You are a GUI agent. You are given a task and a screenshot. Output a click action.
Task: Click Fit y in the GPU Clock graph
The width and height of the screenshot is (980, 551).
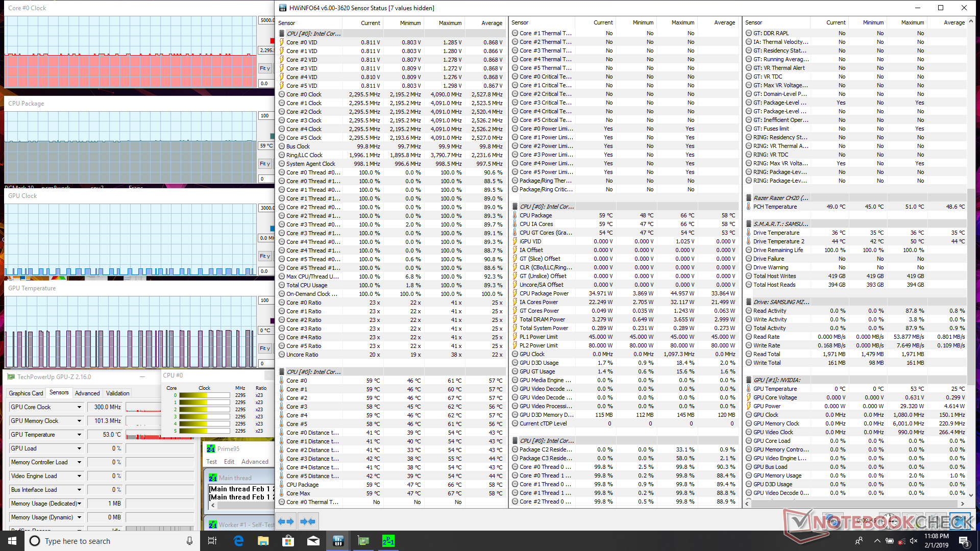coord(265,256)
